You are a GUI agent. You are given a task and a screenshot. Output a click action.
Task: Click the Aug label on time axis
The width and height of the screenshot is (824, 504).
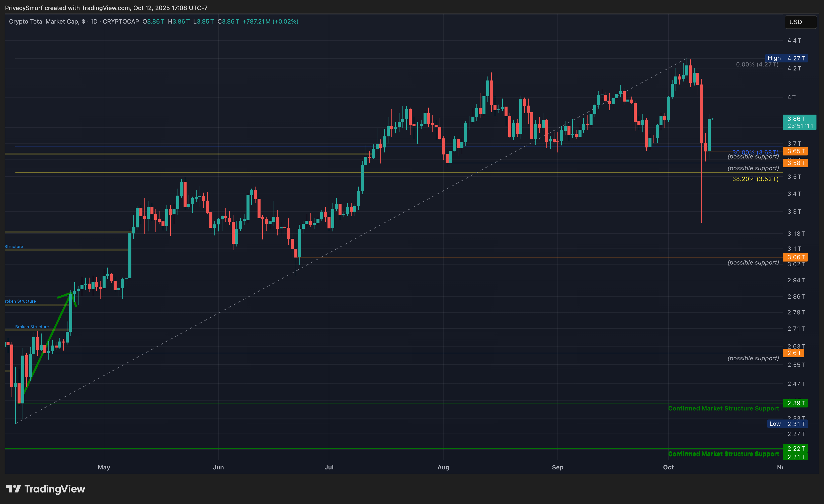tap(443, 467)
